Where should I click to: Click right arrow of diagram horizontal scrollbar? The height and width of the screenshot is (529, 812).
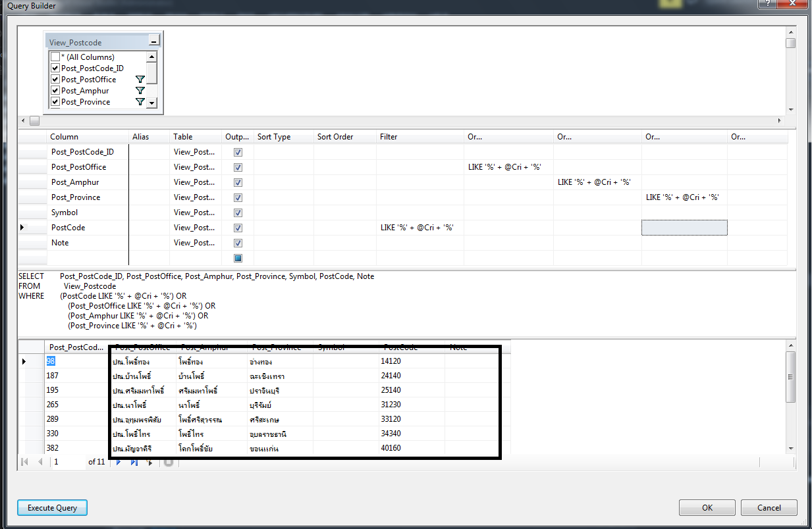[x=780, y=121]
